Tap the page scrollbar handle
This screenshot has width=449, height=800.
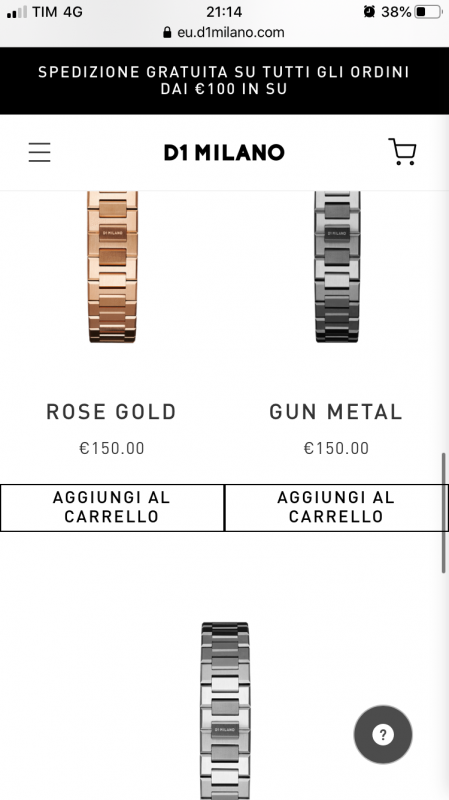coord(444,513)
